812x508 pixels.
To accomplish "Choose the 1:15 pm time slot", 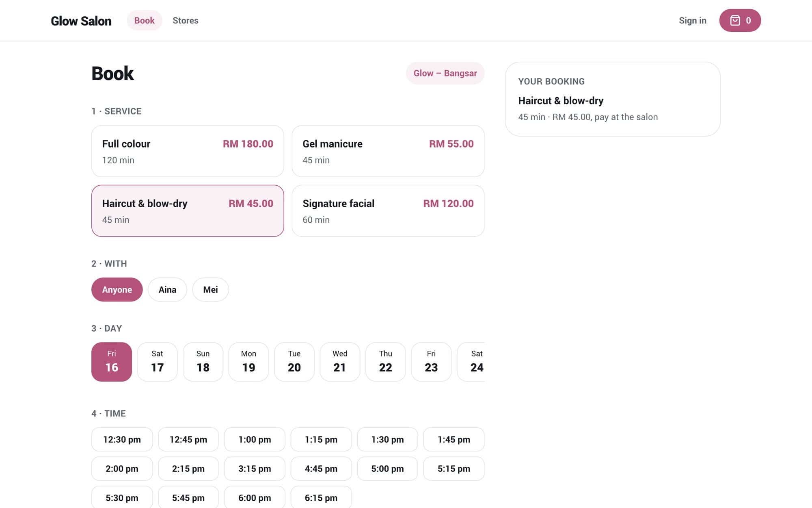I will [x=321, y=439].
